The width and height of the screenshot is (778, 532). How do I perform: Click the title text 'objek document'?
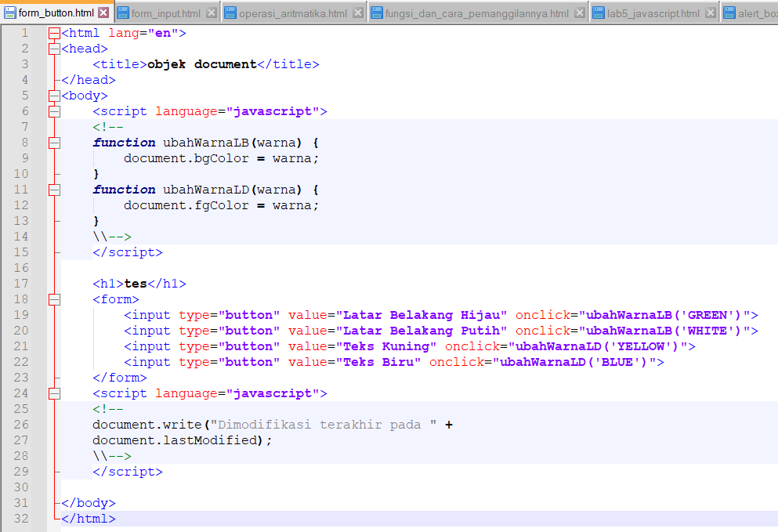click(x=202, y=64)
